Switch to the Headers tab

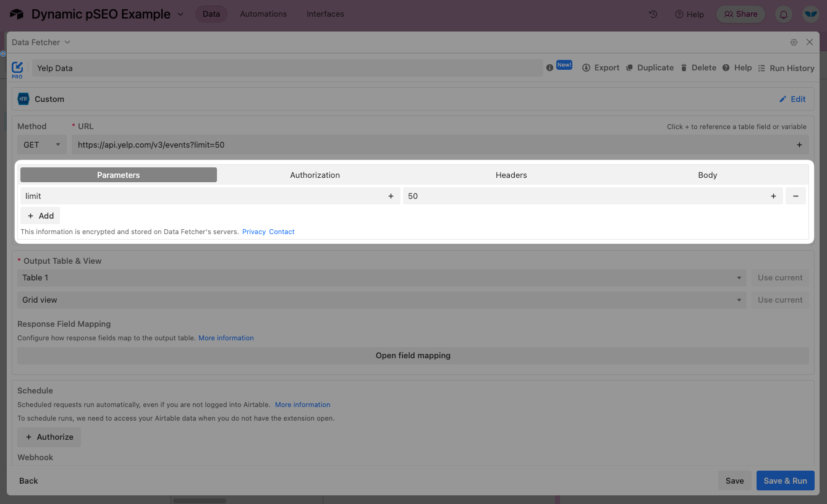click(x=511, y=175)
